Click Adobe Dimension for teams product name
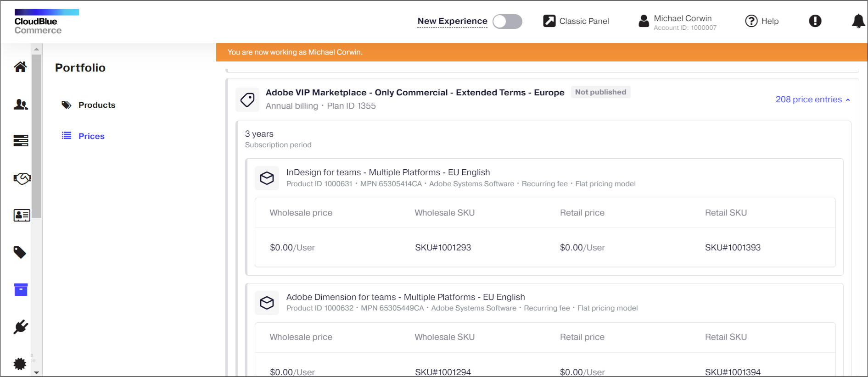Viewport: 868px width, 377px height. (405, 297)
